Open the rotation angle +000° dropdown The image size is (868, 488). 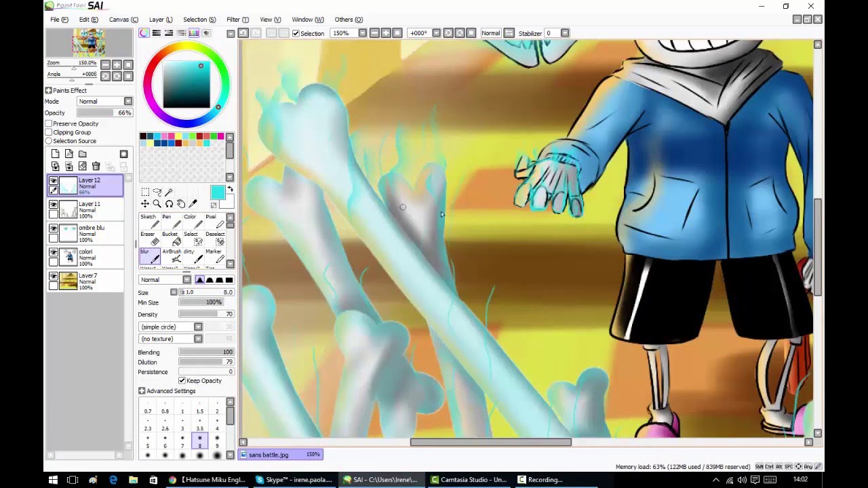coord(436,33)
